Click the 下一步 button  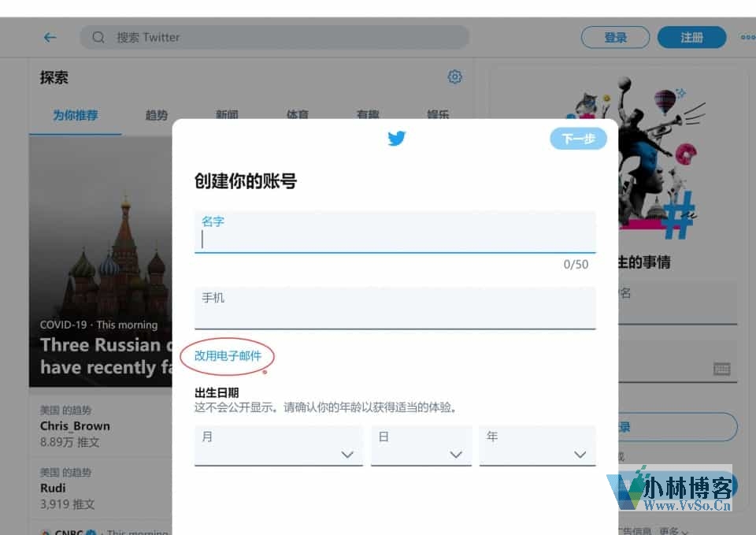pos(578,139)
